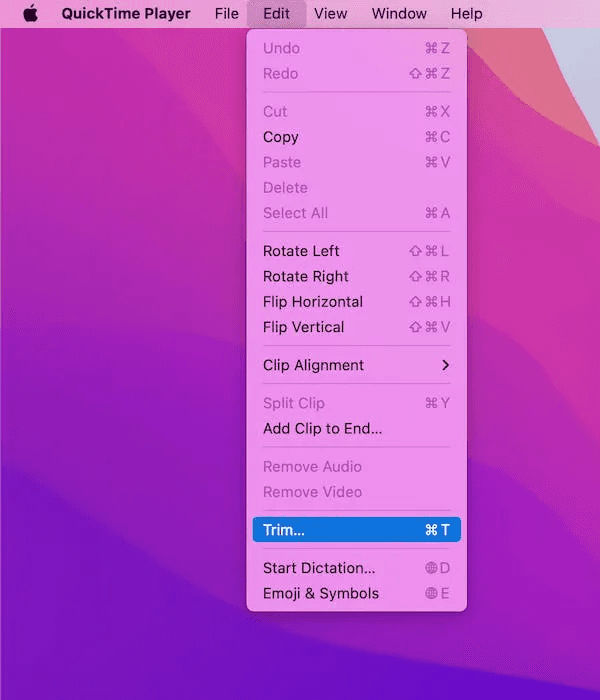
Task: Click the dimmed Delete item
Action: [356, 188]
